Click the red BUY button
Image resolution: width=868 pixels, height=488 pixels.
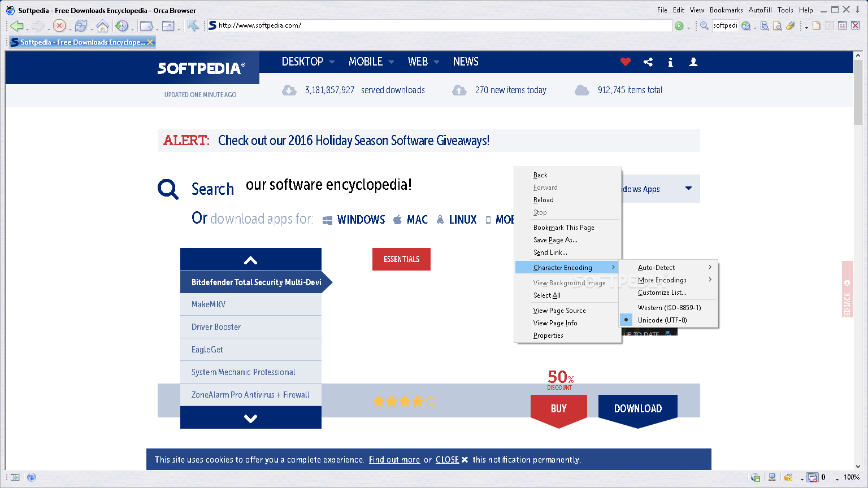[559, 411]
